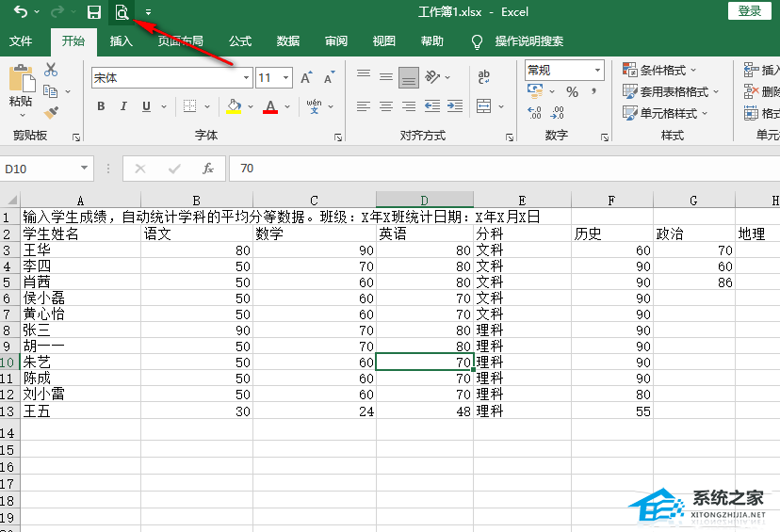
Task: Click the wrap text icon
Action: (483, 76)
